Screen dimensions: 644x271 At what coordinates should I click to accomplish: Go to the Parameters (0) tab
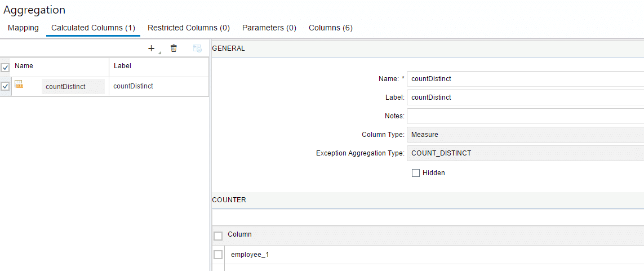269,28
